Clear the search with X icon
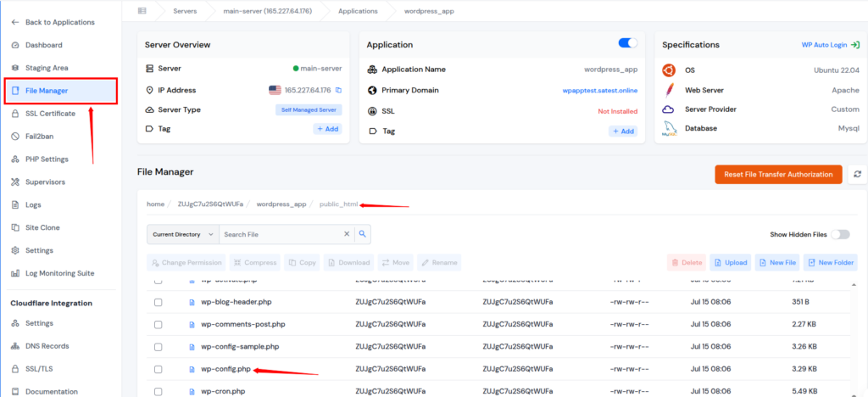The image size is (868, 397). coord(347,234)
